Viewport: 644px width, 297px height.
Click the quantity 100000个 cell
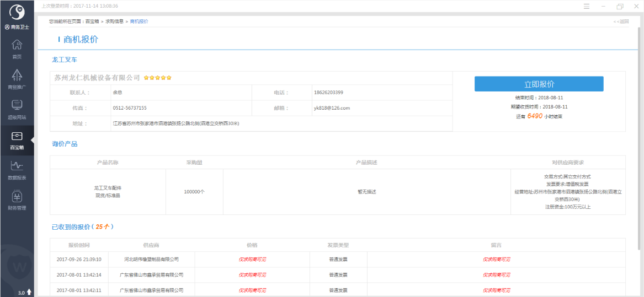(x=194, y=192)
